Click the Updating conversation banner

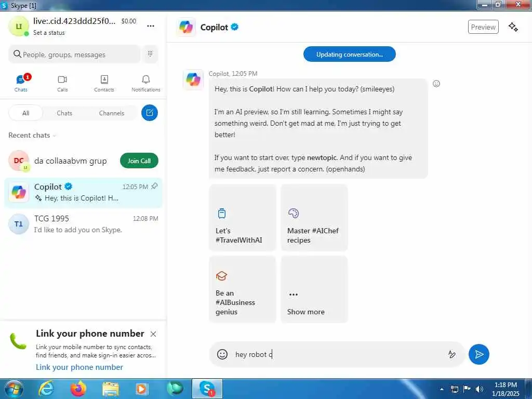point(350,54)
